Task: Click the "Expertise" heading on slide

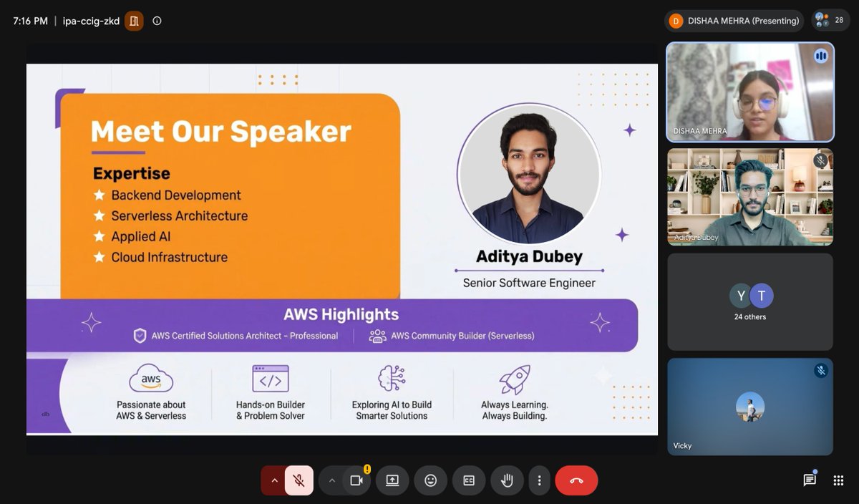Action: [132, 173]
